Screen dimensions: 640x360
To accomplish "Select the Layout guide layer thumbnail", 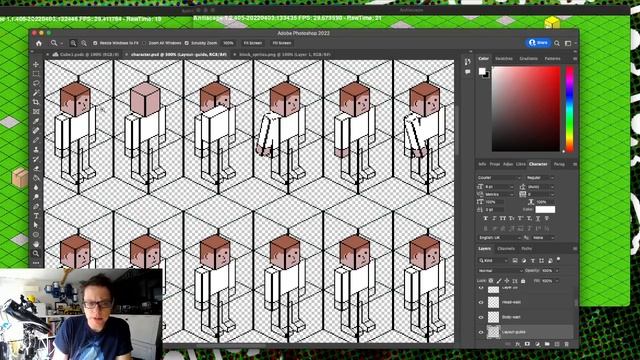I will (493, 332).
